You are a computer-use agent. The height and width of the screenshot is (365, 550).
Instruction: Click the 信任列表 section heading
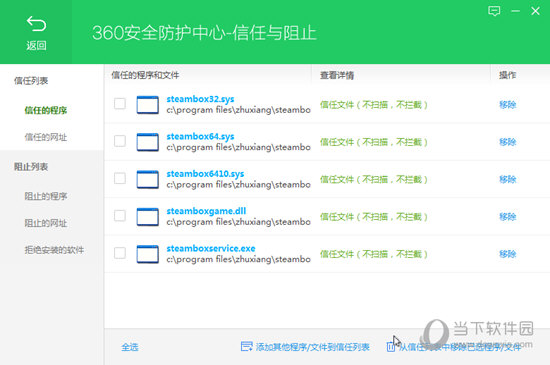click(x=31, y=81)
